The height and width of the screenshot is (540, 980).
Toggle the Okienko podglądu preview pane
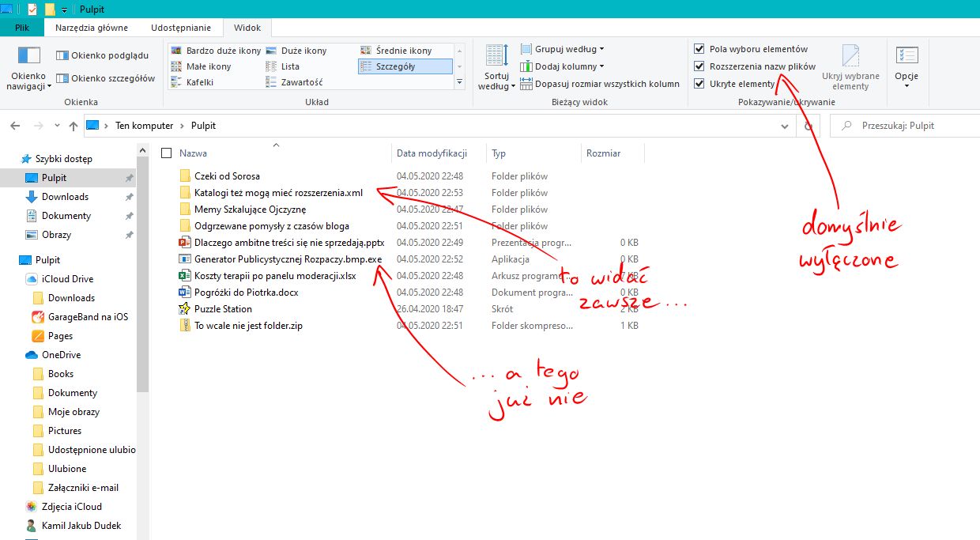[103, 55]
